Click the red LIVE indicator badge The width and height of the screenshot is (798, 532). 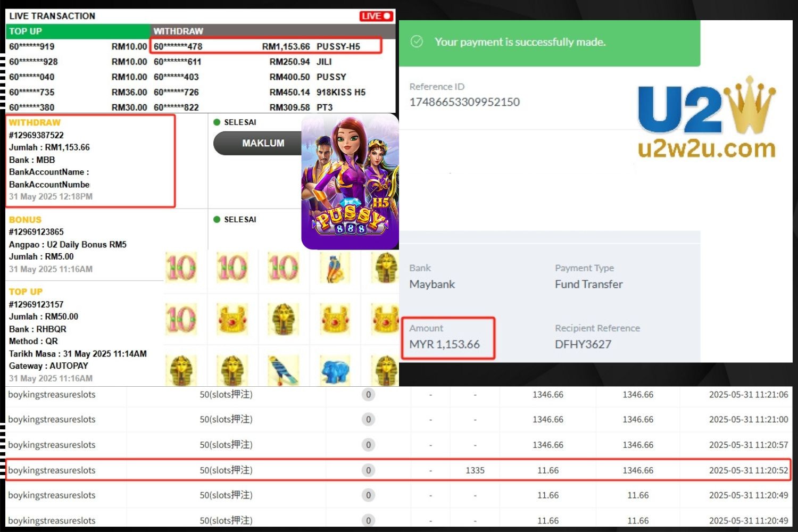(x=376, y=16)
